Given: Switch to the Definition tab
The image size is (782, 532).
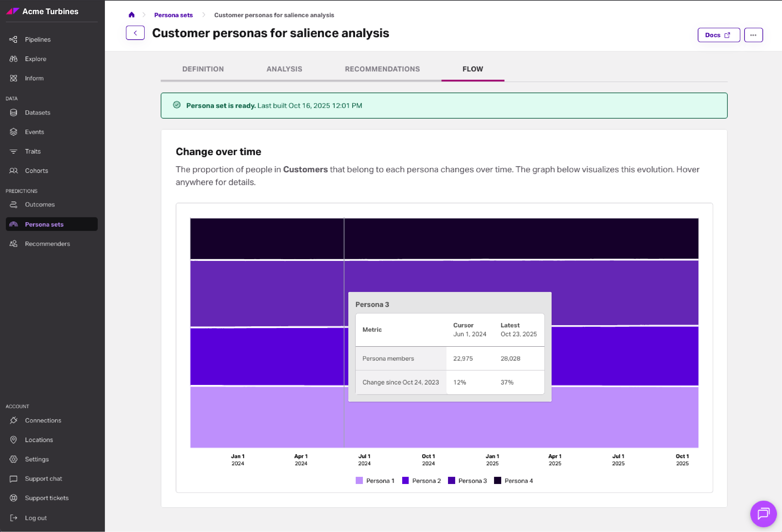Looking at the screenshot, I should (x=203, y=69).
